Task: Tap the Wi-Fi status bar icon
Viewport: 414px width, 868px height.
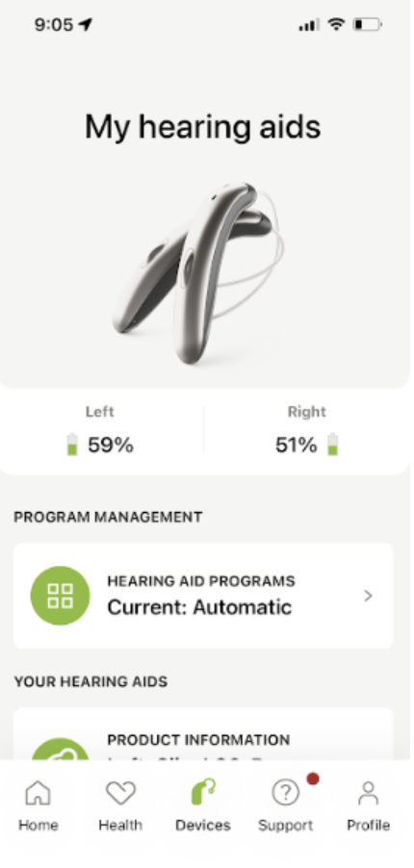Action: click(336, 24)
